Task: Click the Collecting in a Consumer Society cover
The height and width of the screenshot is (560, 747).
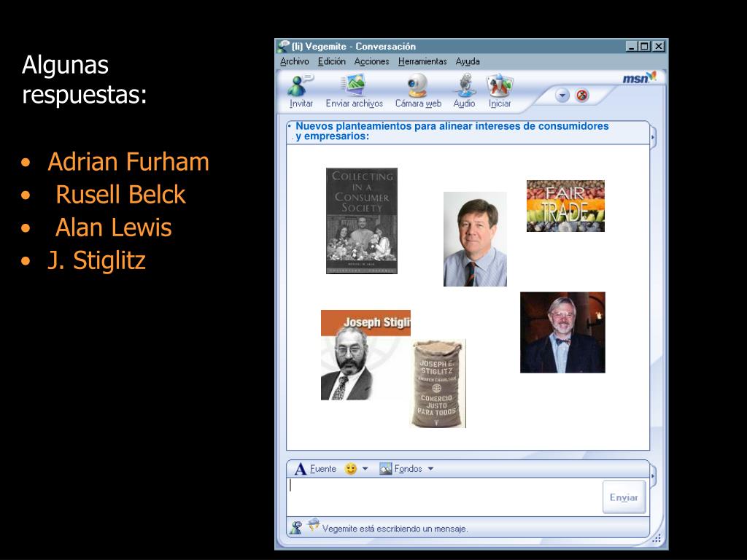Action: (362, 221)
